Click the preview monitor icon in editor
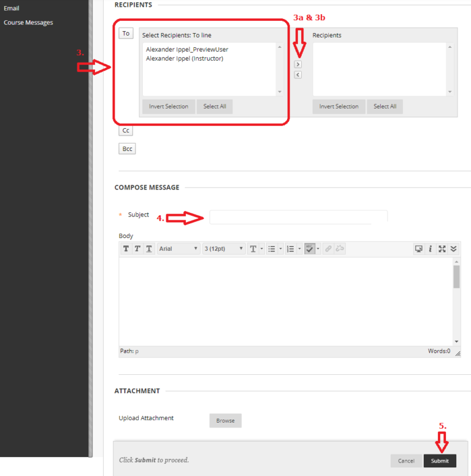Image resolution: width=471 pixels, height=476 pixels. pos(419,249)
